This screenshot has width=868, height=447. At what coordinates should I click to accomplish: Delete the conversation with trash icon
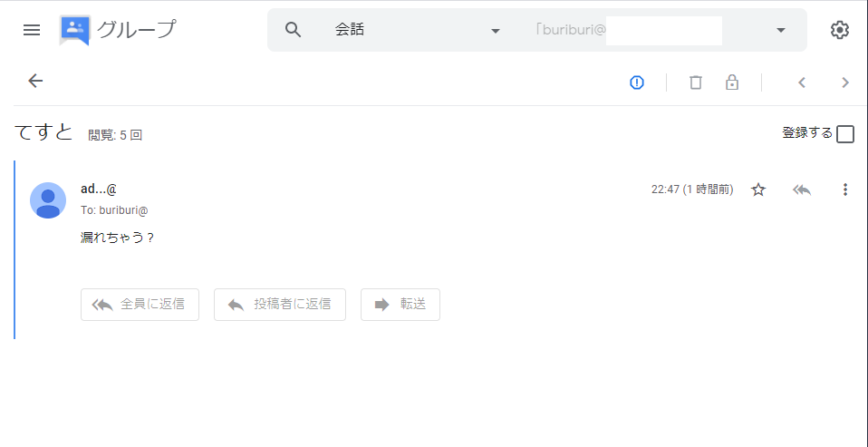click(695, 83)
